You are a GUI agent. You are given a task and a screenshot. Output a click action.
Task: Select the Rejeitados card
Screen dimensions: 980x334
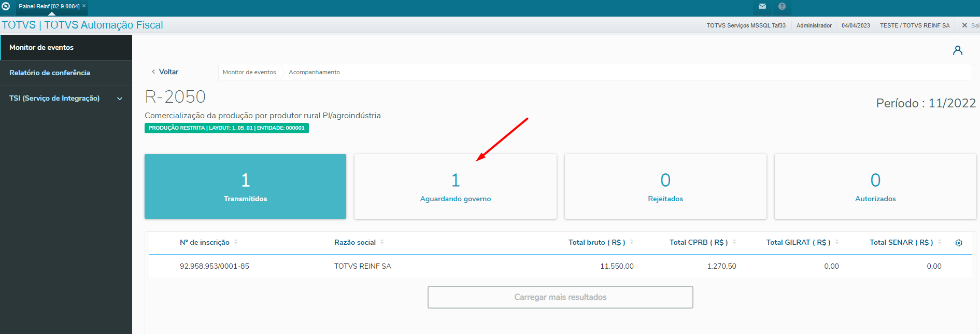pos(665,186)
